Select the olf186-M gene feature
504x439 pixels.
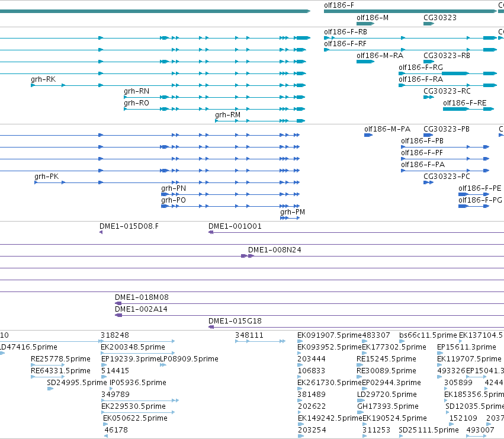(x=365, y=24)
